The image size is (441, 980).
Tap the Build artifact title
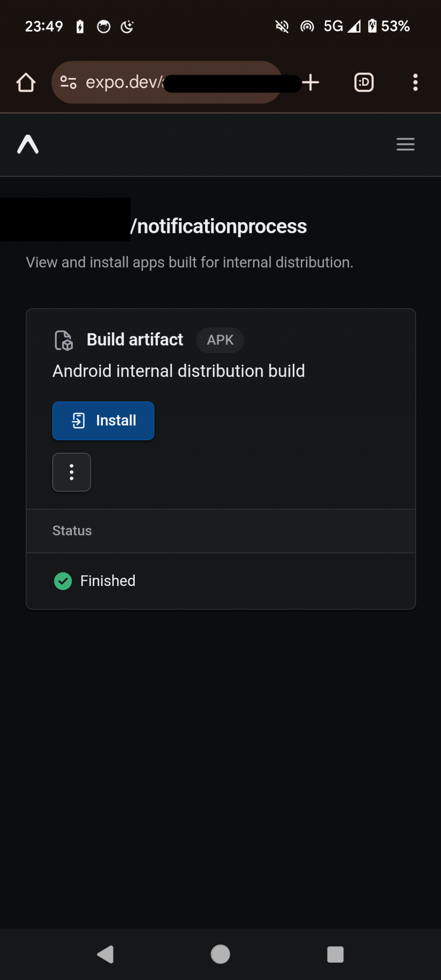point(135,340)
